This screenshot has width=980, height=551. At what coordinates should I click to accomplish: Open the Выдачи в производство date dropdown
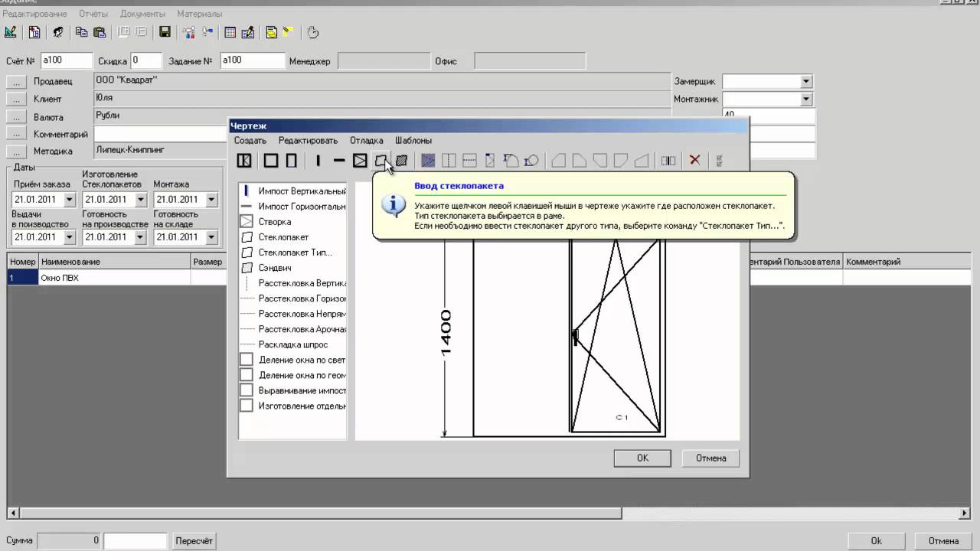70,237
